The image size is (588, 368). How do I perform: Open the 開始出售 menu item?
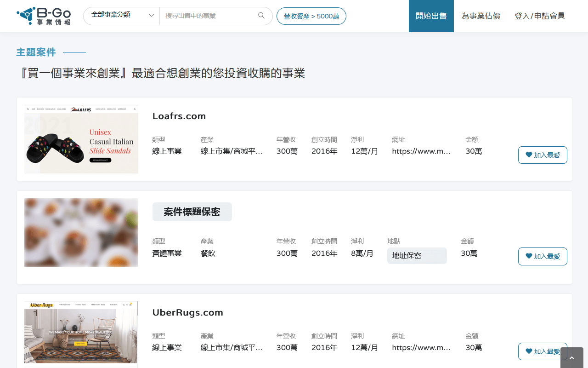[x=431, y=16]
